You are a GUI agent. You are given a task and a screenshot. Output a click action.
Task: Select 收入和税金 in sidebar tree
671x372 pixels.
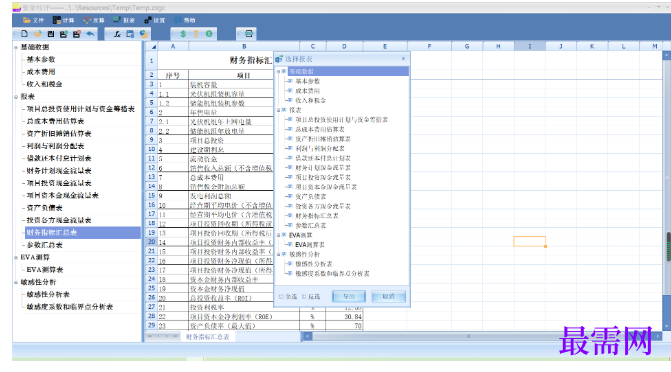pyautogui.click(x=45, y=84)
